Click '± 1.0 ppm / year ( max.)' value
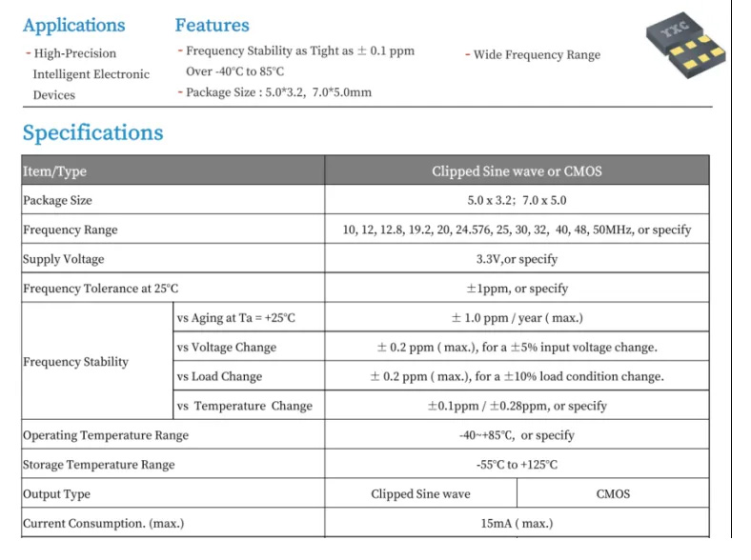This screenshot has height=560, width=751. click(517, 317)
